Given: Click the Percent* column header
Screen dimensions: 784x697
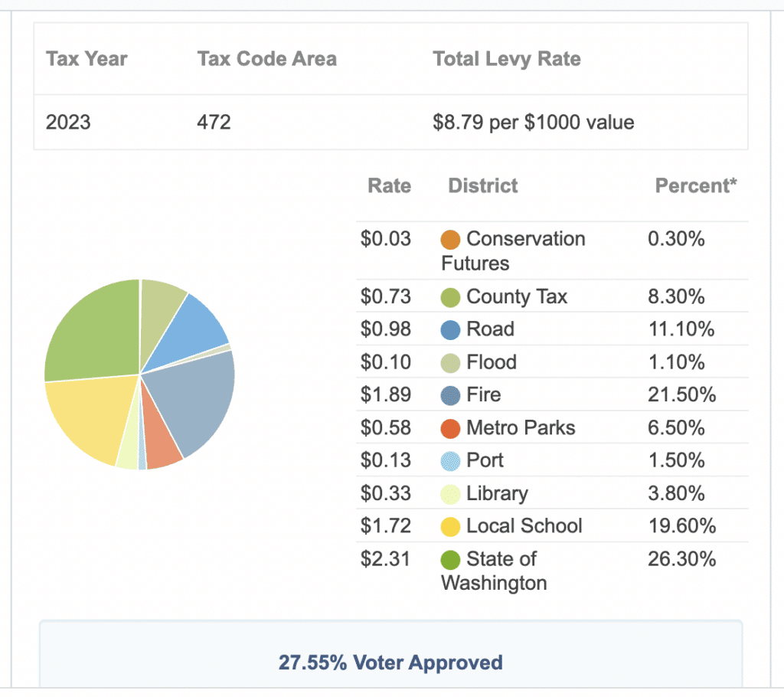Looking at the screenshot, I should pyautogui.click(x=695, y=185).
